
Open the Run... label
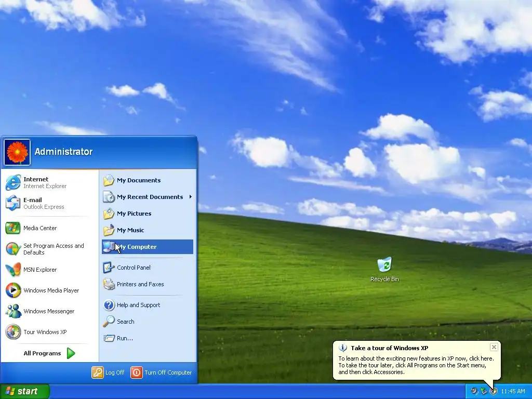(125, 338)
